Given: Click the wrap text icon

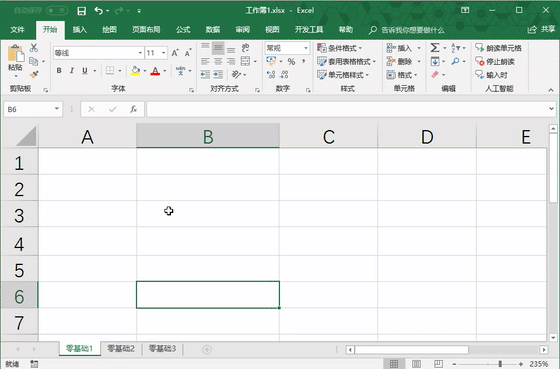Looking at the screenshot, I should click(x=245, y=48).
